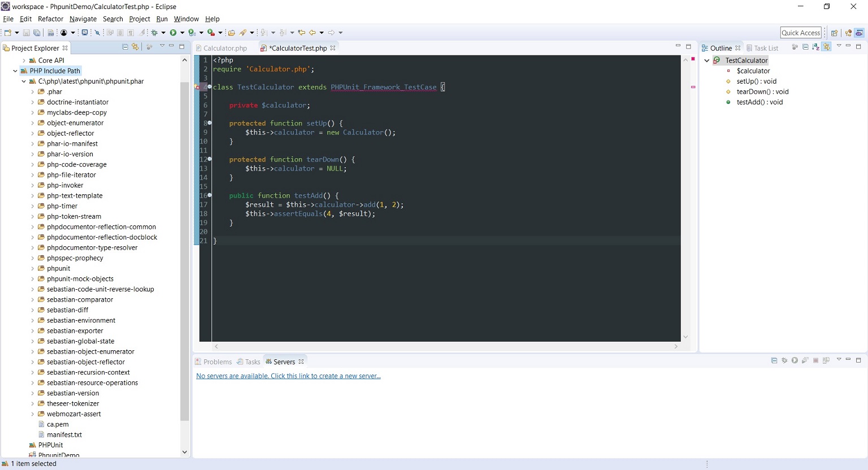The height and width of the screenshot is (470, 868).
Task: Click the Collapse All icon in Outline
Action: pos(805,47)
